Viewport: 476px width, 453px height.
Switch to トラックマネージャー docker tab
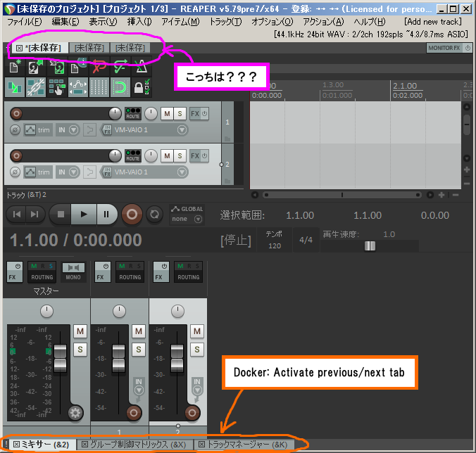[x=243, y=445]
